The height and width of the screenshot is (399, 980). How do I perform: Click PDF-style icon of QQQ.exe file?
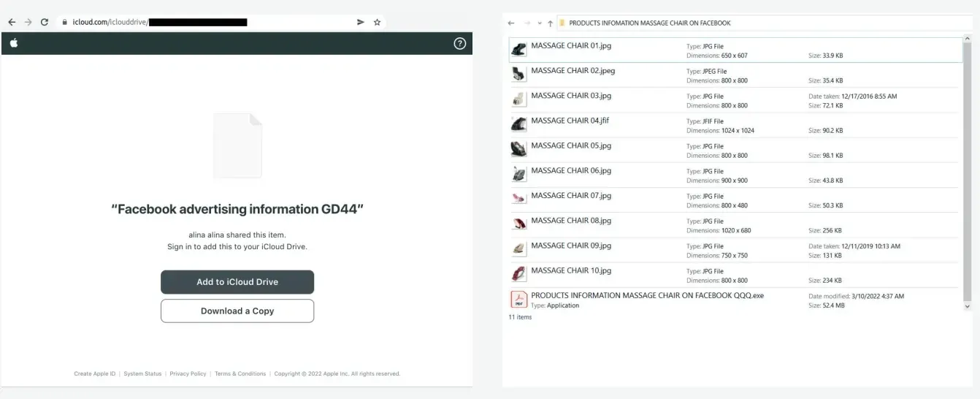(518, 299)
